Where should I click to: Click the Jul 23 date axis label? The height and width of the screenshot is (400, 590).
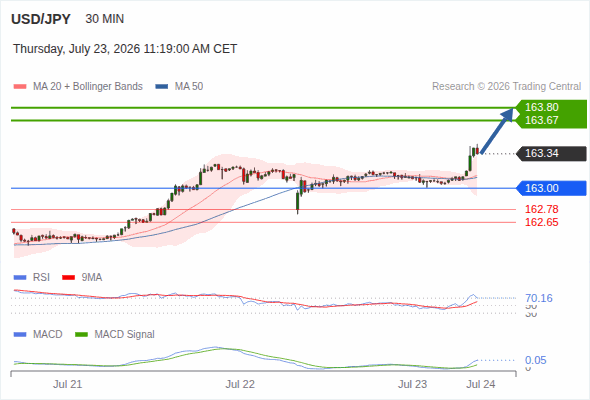(413, 385)
